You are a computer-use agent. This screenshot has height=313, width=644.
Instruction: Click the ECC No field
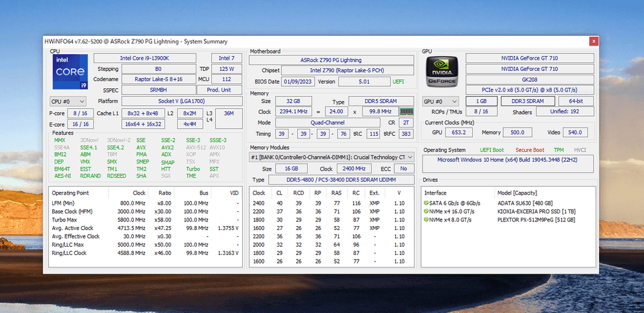coord(404,168)
